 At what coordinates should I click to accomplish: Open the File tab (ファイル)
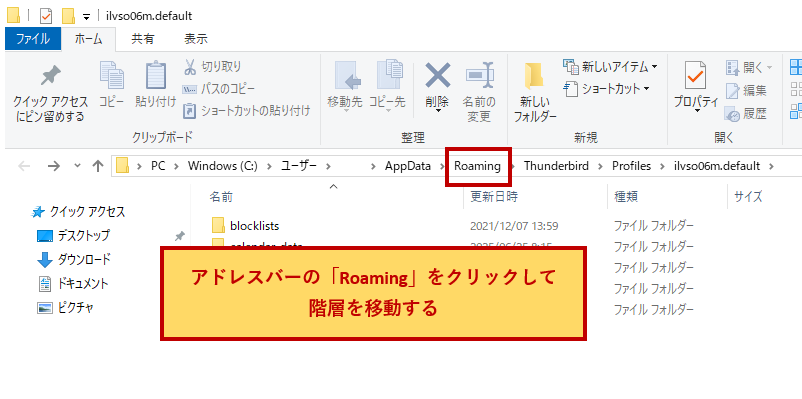click(33, 39)
